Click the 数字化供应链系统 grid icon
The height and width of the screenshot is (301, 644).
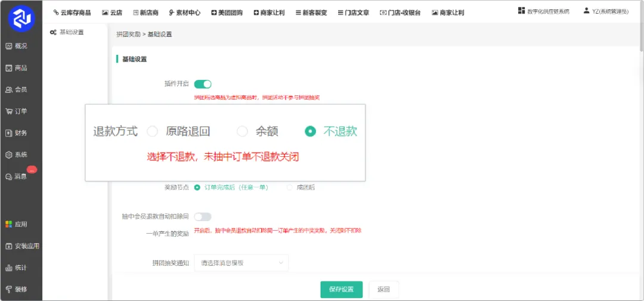pyautogui.click(x=522, y=11)
